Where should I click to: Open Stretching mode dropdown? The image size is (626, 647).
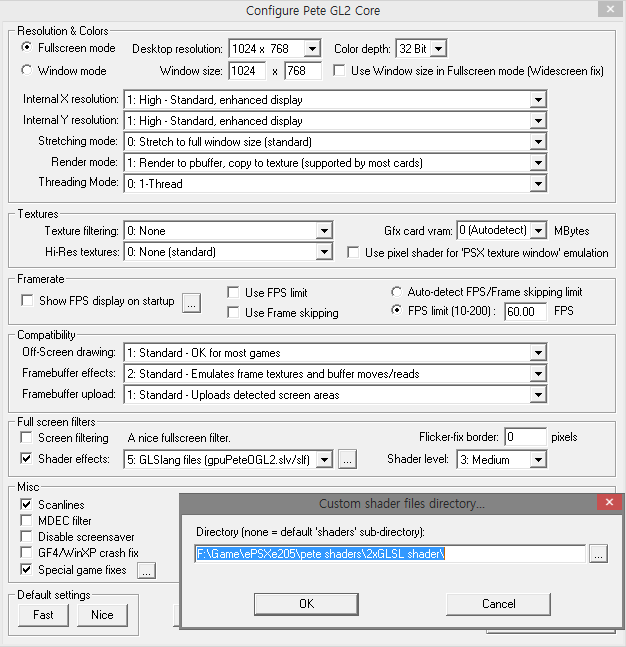538,142
